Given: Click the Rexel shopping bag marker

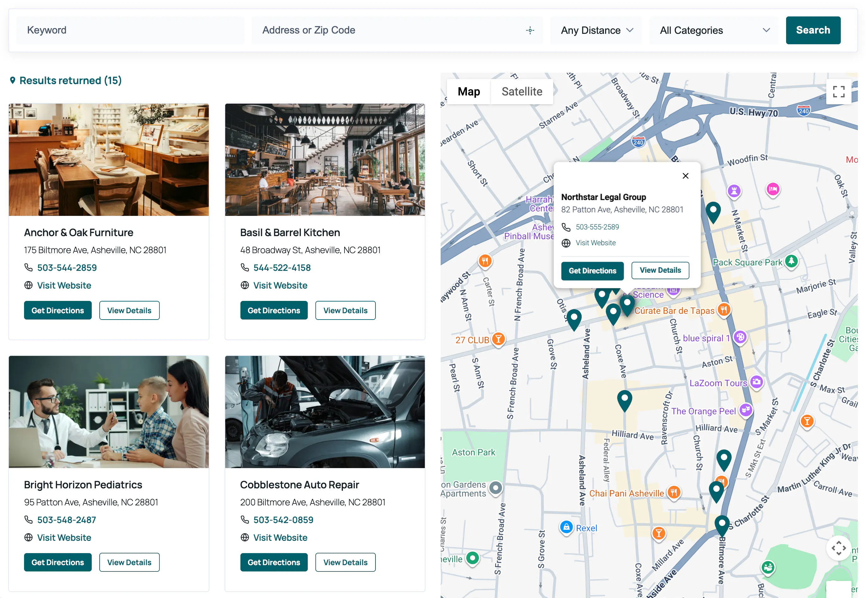Looking at the screenshot, I should click(567, 528).
